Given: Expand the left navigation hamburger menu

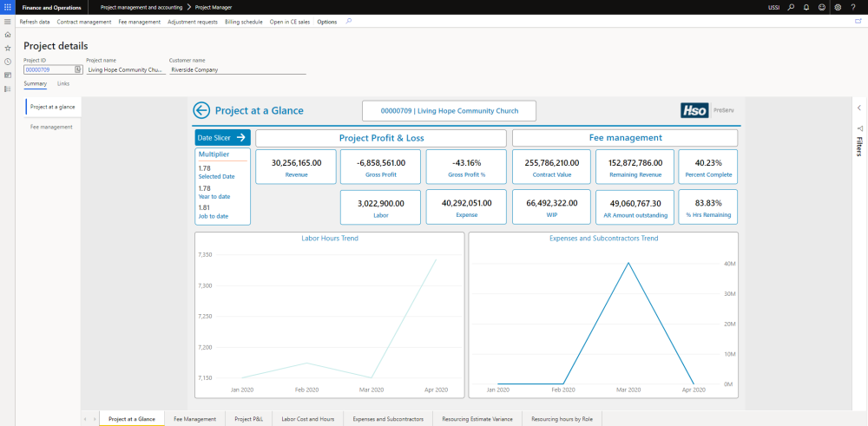Looking at the screenshot, I should [8, 21].
